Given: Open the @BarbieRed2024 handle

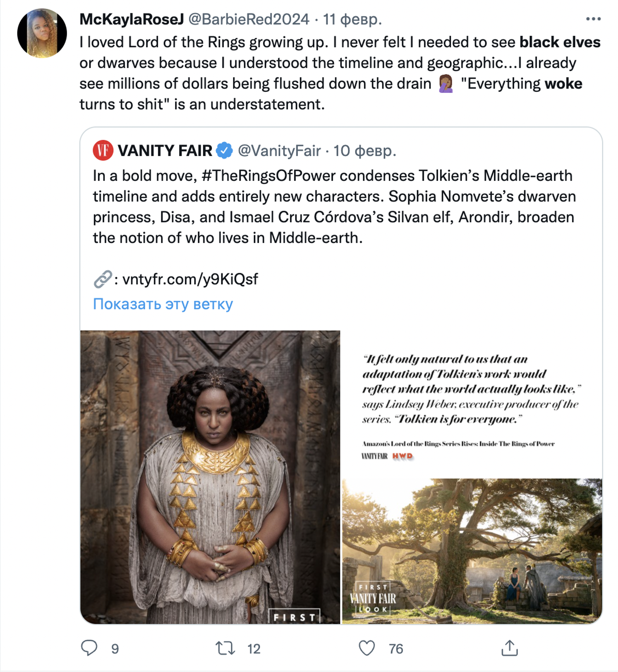Looking at the screenshot, I should click(249, 19).
